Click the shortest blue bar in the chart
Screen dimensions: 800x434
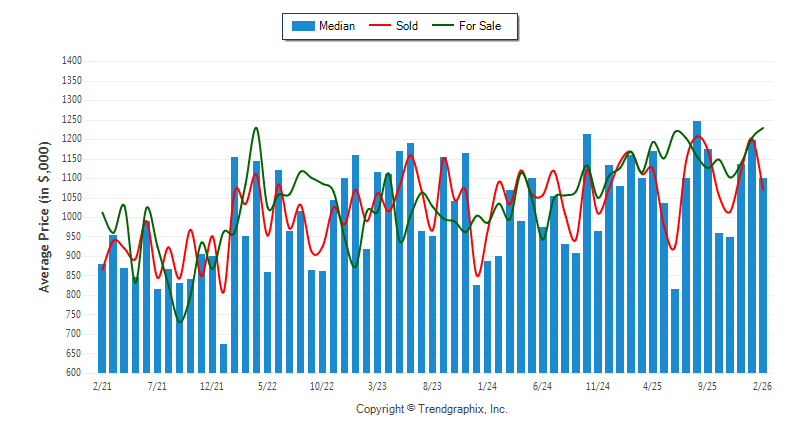pyautogui.click(x=223, y=358)
